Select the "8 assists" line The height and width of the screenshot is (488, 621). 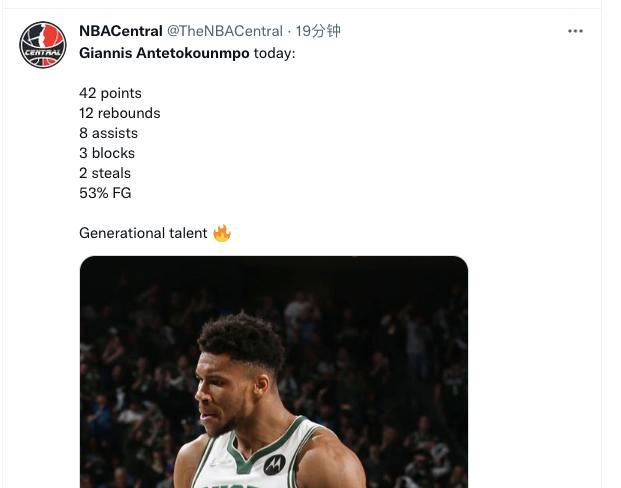[x=108, y=133]
